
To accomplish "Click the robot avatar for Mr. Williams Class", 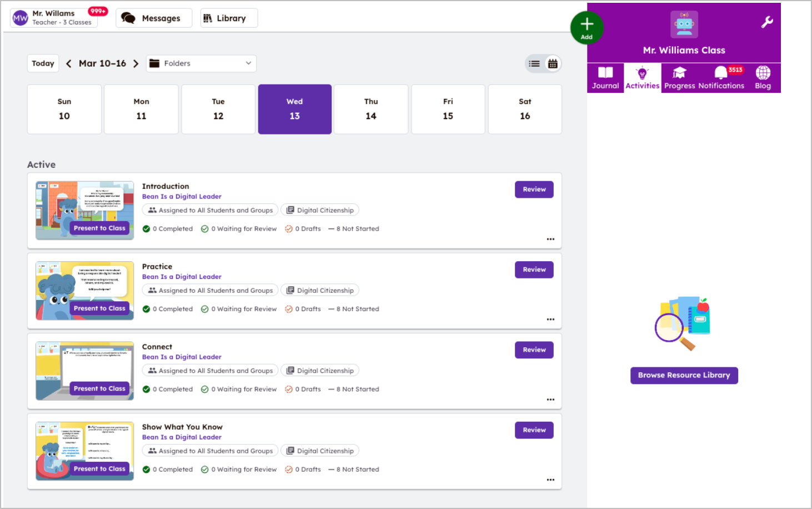I will 684,24.
